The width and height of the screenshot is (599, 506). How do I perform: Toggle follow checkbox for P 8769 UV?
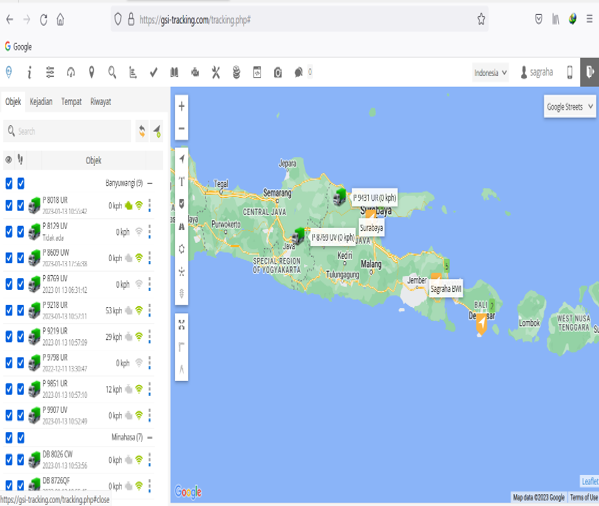coord(21,284)
